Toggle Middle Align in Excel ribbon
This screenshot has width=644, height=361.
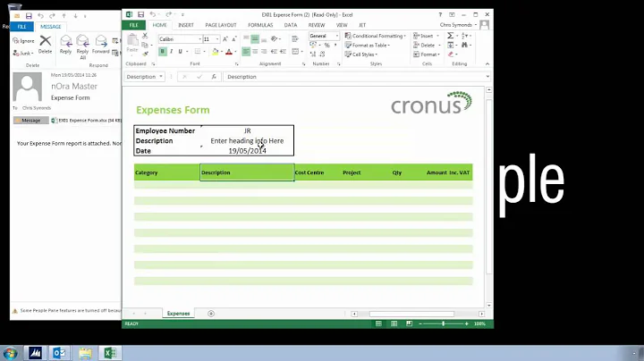255,39
